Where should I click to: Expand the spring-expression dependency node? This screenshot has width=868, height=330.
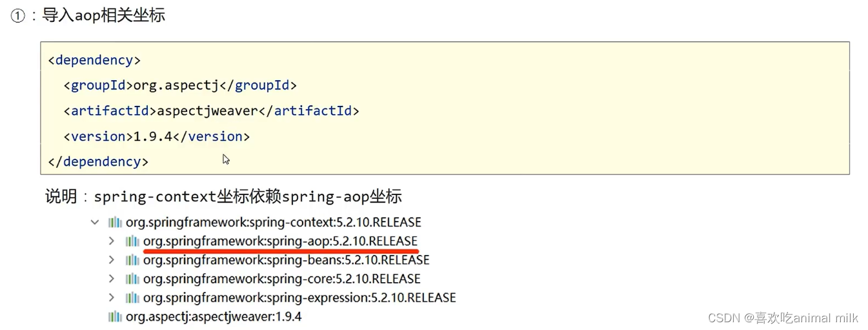coord(112,298)
